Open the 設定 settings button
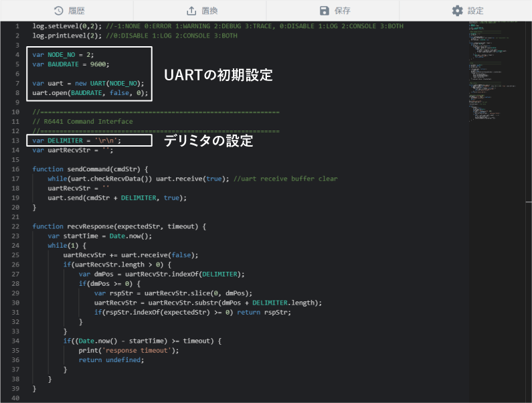Screen dimensions: 532x403 466,11
